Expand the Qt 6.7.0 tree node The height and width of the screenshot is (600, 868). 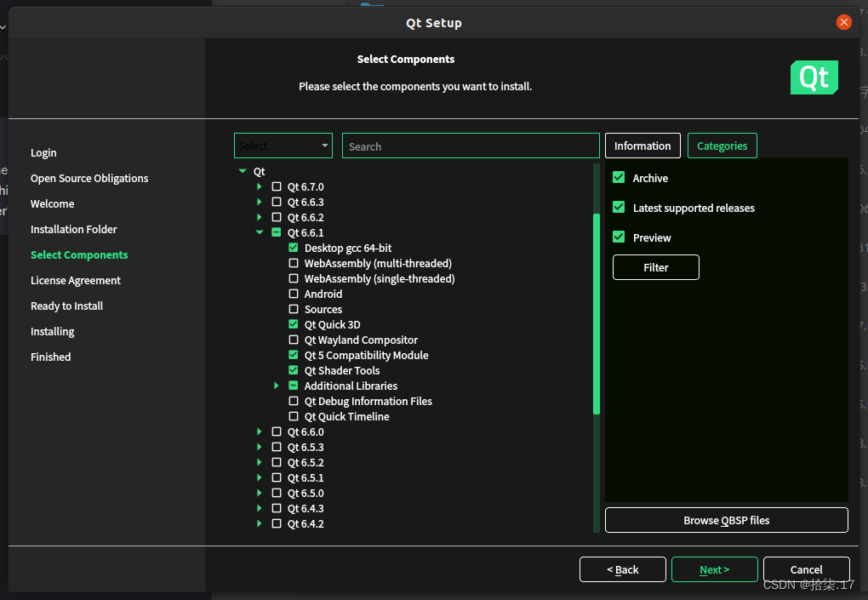tap(259, 186)
